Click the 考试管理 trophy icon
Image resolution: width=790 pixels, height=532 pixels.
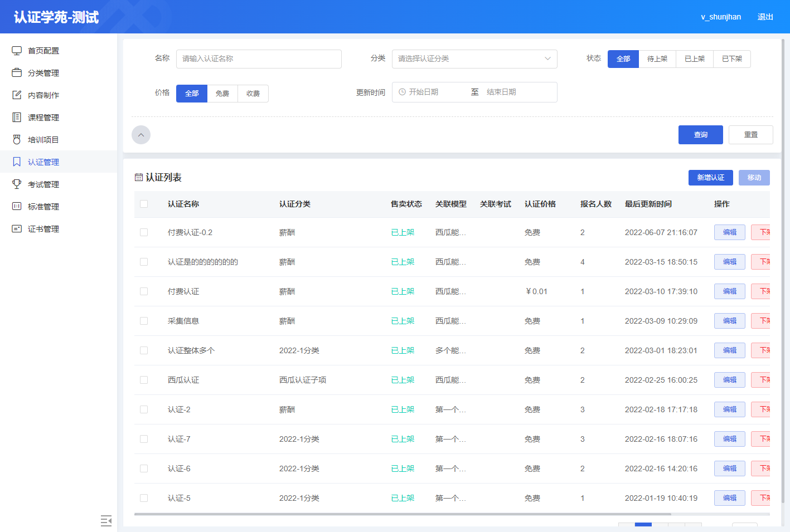point(17,184)
